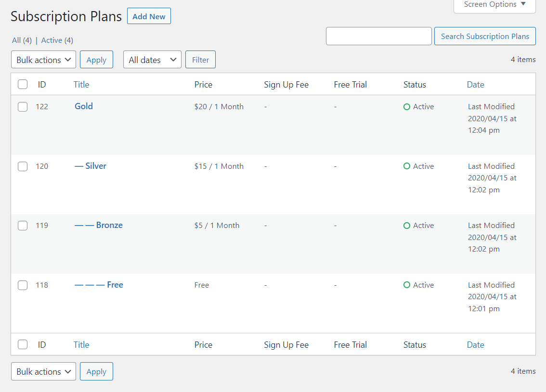Open the All dates filter dropdown
546x392 pixels.
152,59
